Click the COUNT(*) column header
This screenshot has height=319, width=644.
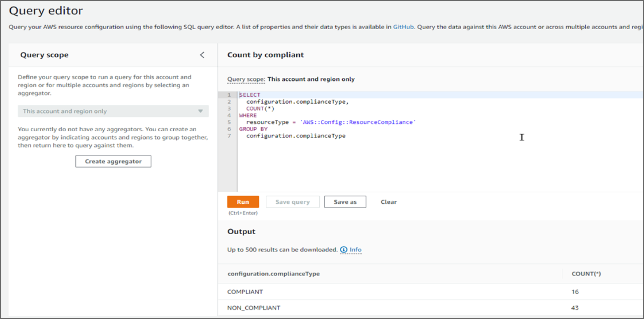(x=586, y=274)
